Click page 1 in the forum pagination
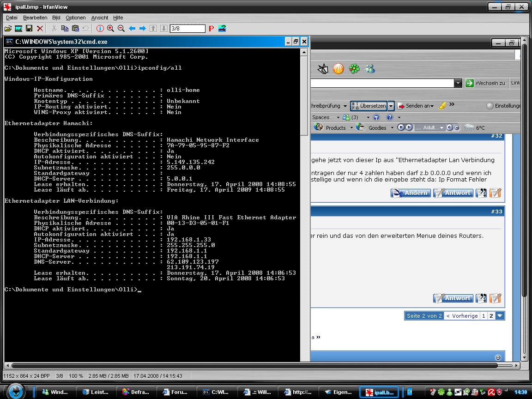Image resolution: width=532 pixels, height=399 pixels. tap(484, 316)
